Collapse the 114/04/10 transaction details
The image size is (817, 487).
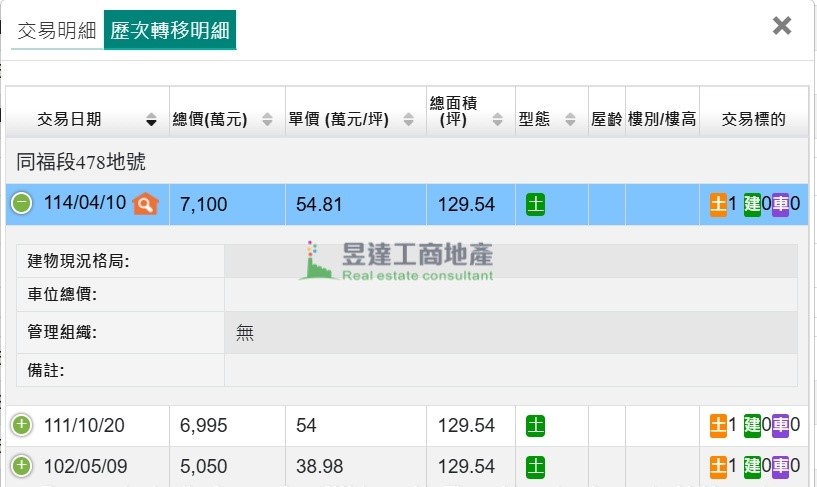click(x=22, y=204)
